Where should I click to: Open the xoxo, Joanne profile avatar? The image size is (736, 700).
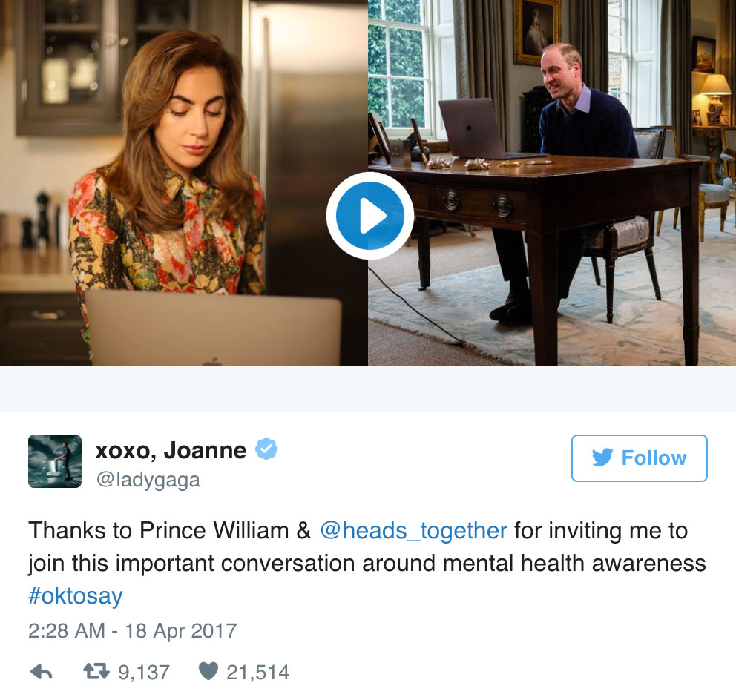pyautogui.click(x=55, y=461)
